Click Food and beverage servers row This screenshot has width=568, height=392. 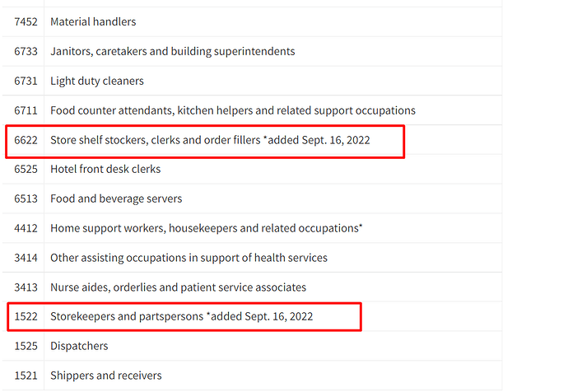point(116,198)
